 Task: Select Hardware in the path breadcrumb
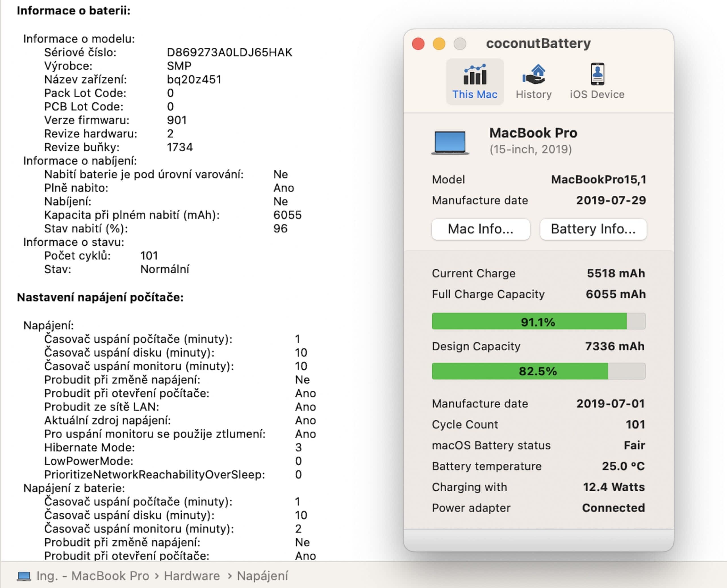tap(192, 576)
